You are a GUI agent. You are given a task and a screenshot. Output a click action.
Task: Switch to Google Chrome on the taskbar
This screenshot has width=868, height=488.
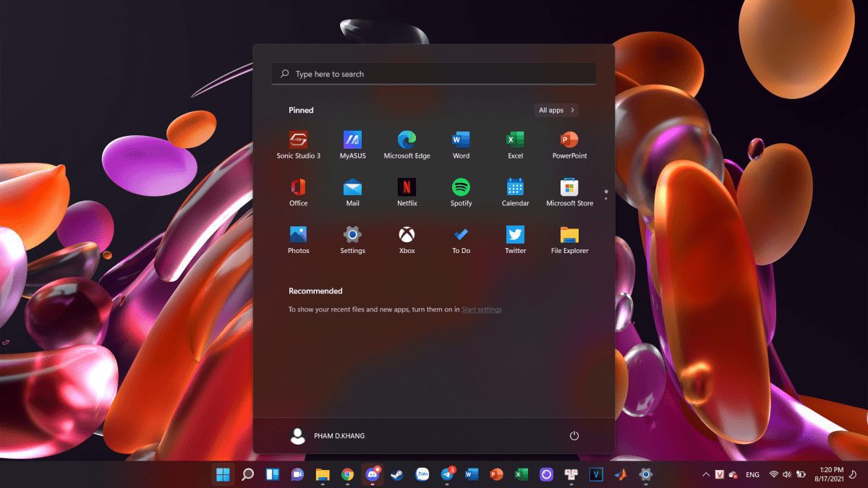click(x=347, y=474)
